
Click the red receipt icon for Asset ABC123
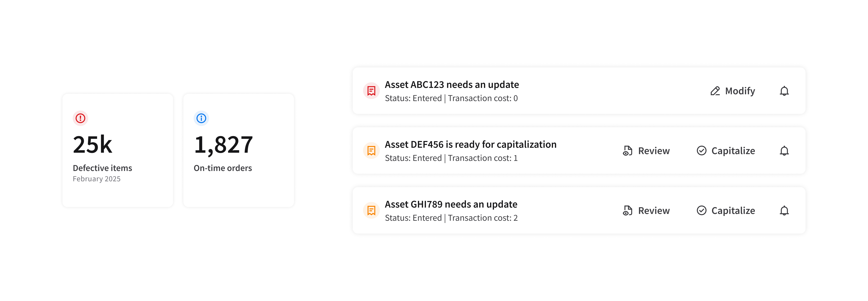(371, 91)
